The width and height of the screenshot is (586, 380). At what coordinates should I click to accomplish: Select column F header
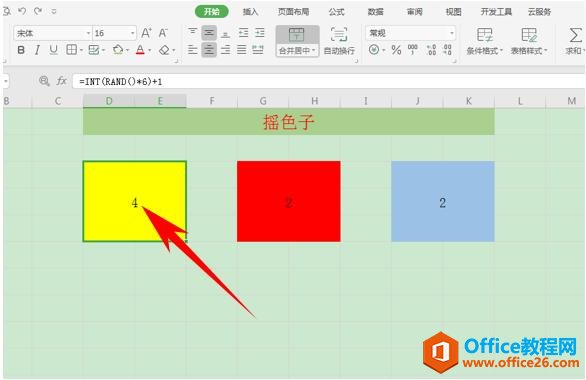[x=212, y=101]
